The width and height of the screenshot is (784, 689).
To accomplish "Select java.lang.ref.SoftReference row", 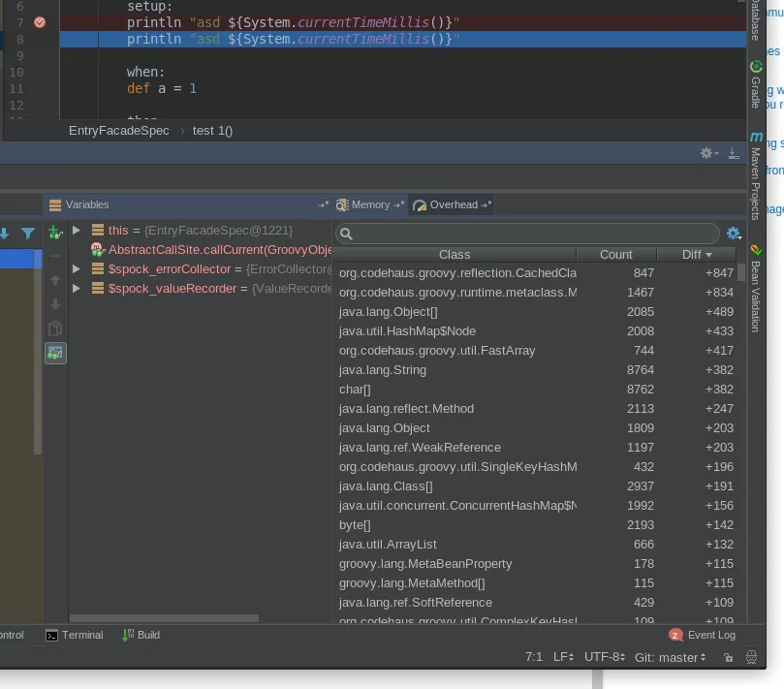I will click(x=536, y=603).
